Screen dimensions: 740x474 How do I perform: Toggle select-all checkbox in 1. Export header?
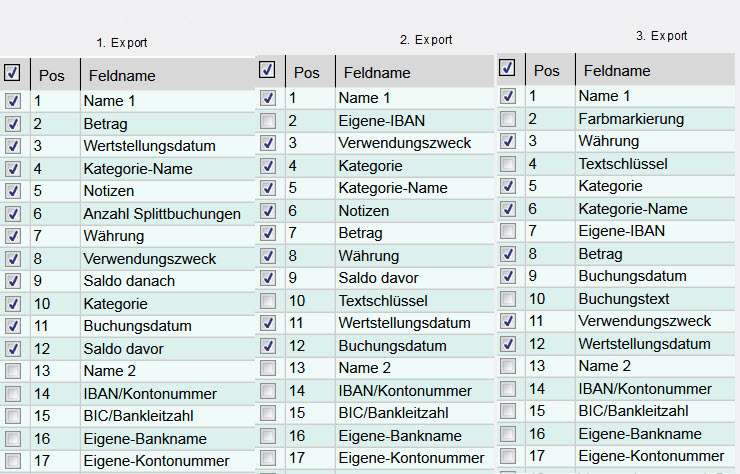(x=12, y=72)
